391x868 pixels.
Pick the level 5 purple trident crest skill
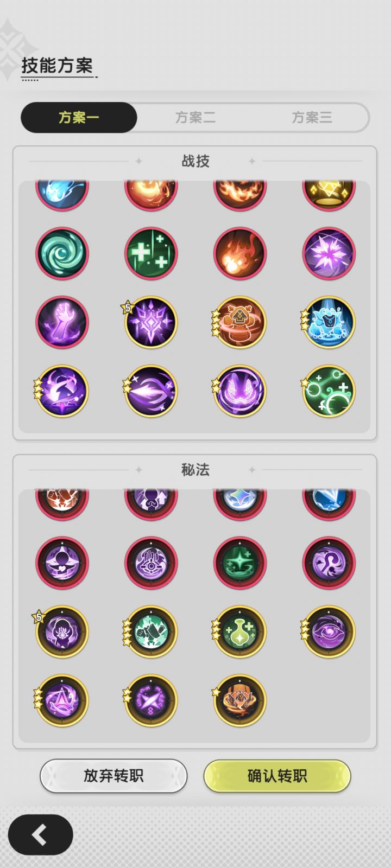[151, 322]
